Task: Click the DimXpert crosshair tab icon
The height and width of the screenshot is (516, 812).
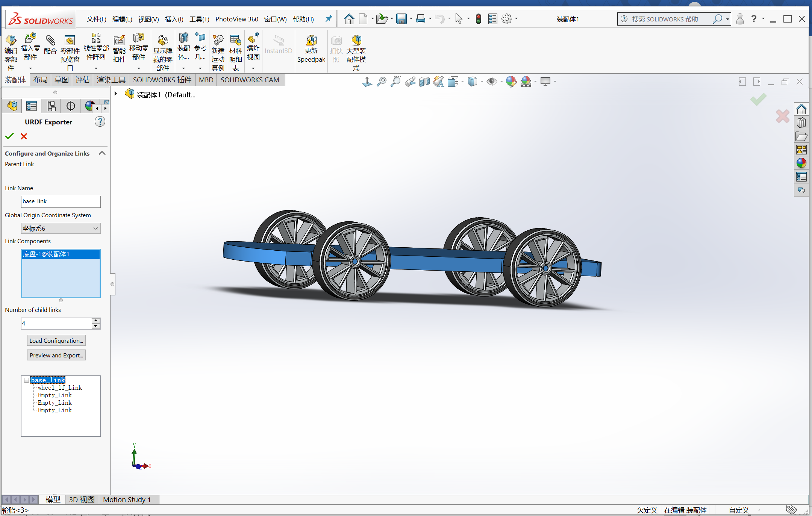Action: coord(70,106)
